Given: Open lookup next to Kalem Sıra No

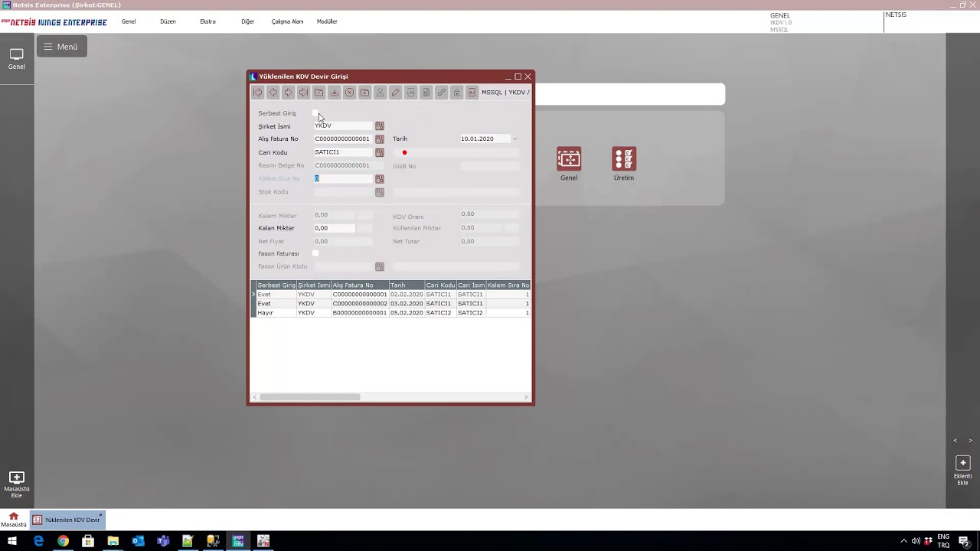Looking at the screenshot, I should pos(380,179).
